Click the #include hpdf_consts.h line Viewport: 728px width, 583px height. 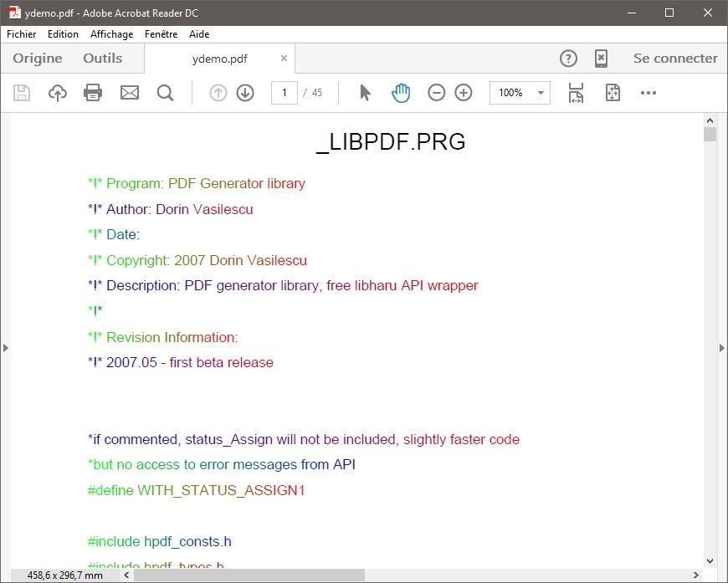(x=159, y=542)
